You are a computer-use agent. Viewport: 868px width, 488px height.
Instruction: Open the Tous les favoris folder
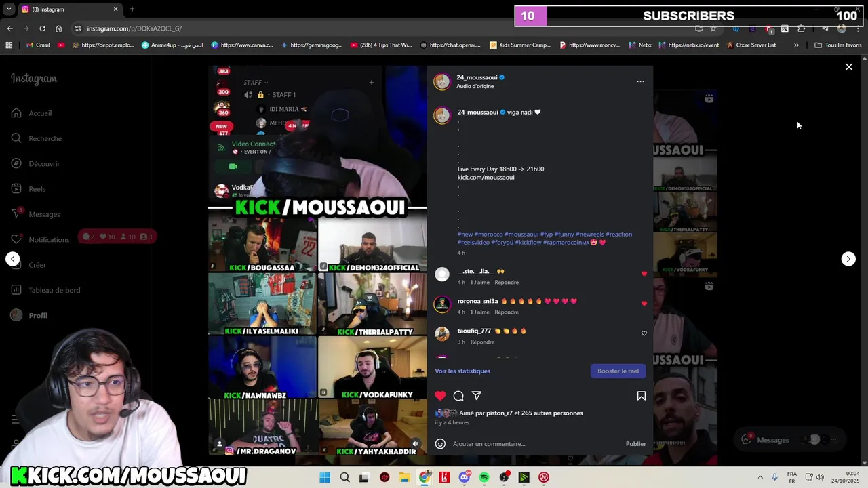838,45
